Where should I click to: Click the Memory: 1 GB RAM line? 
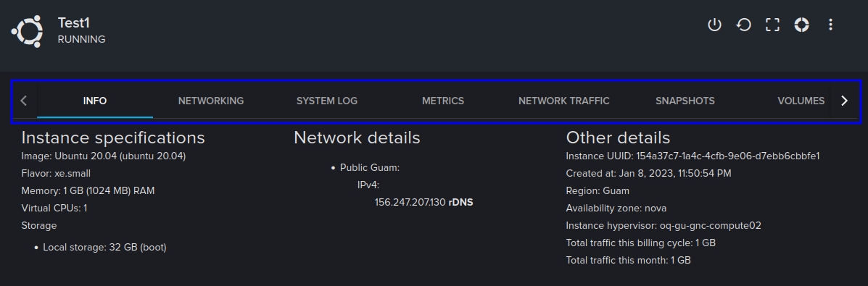point(88,191)
